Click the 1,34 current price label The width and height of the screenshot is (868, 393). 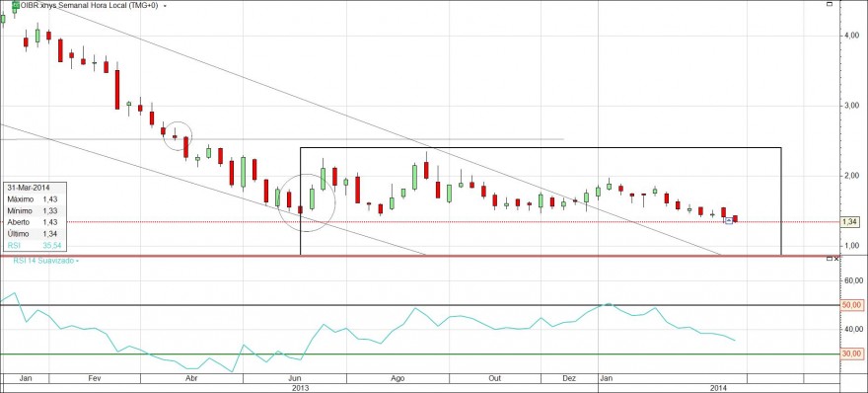pyautogui.click(x=849, y=222)
